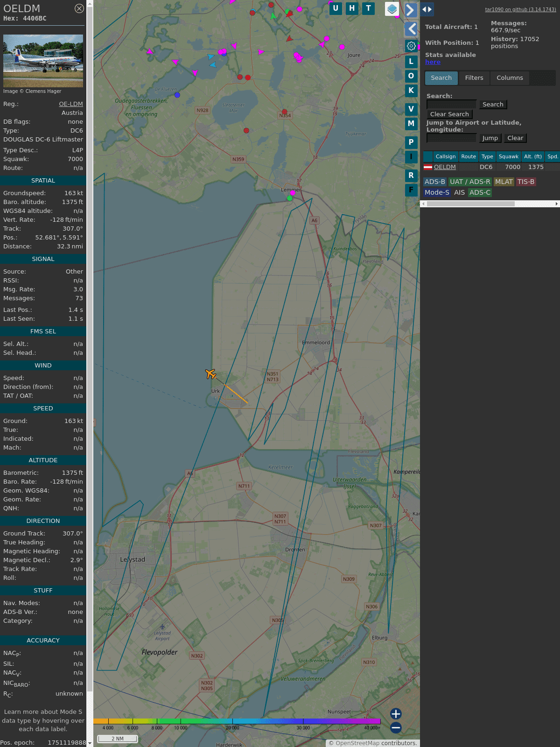Click the green aircraft marker near Lemmer
Viewport: 560px width, 747px height.
[x=290, y=198]
